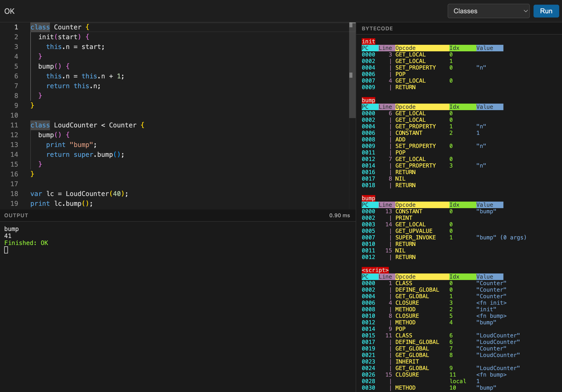This screenshot has width=562, height=392.
Task: Click DEFINE_GLOBAL opcode for "Counter"
Action: coord(417,290)
